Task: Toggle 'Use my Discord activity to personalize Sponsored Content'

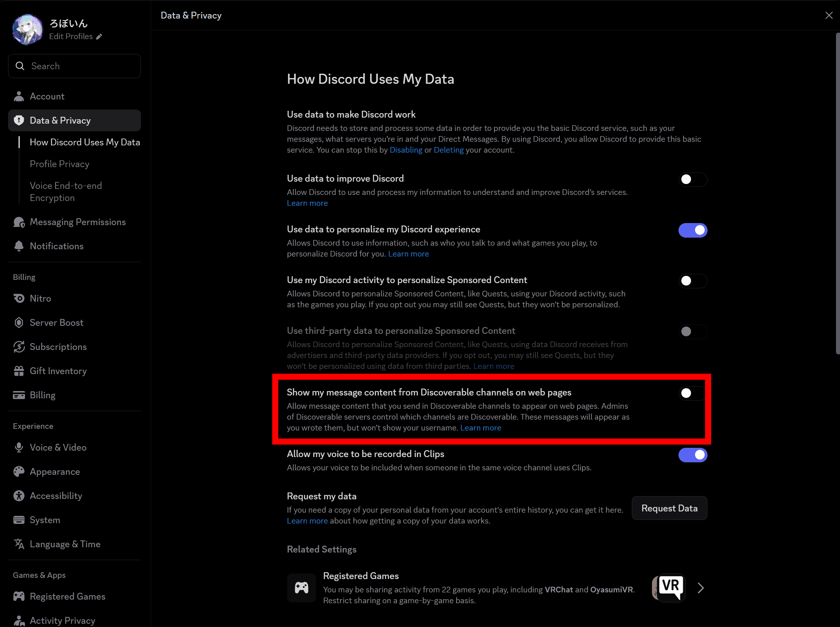Action: click(x=693, y=281)
